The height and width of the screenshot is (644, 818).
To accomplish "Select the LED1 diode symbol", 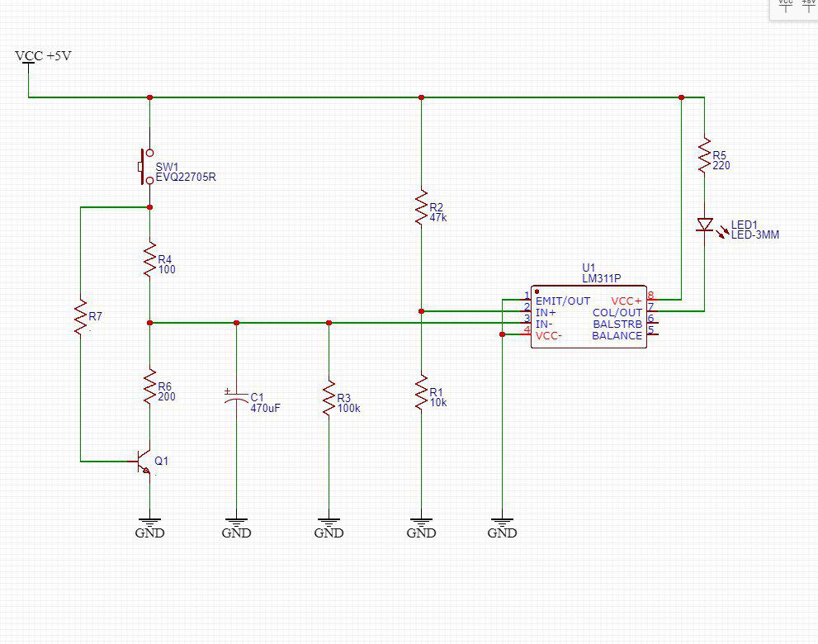I will pos(704,225).
